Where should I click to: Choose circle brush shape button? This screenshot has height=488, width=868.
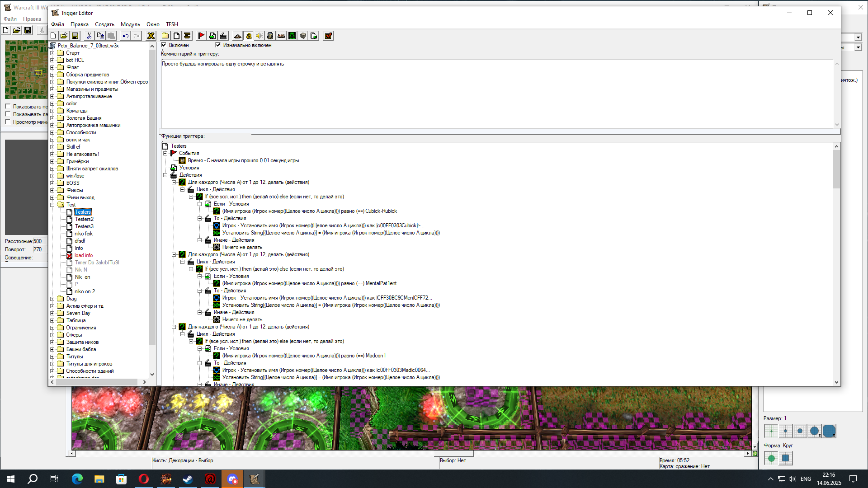pos(771,458)
